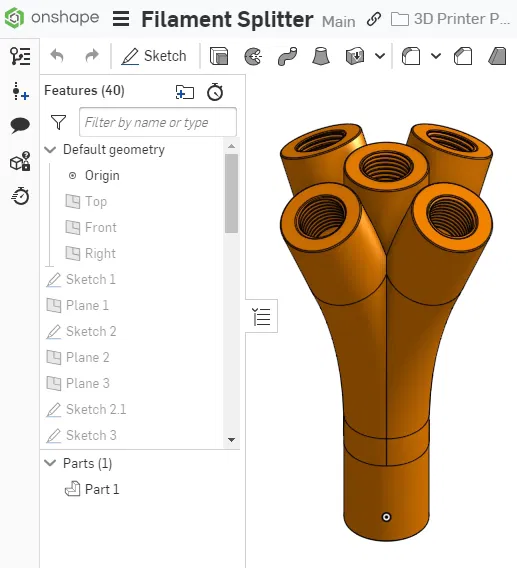Image resolution: width=517 pixels, height=568 pixels.
Task: Collapse the Default geometry group
Action: (50, 150)
